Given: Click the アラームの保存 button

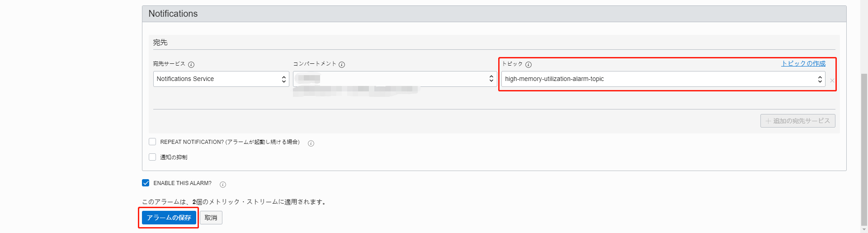Looking at the screenshot, I should click(x=169, y=218).
